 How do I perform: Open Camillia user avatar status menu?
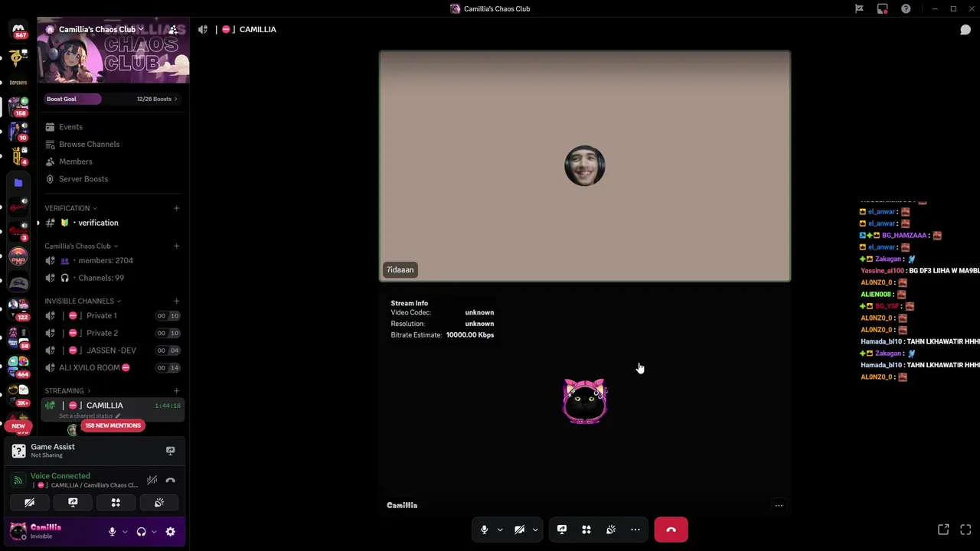coord(18,531)
